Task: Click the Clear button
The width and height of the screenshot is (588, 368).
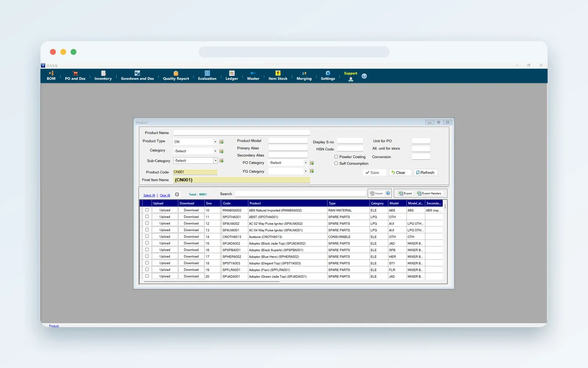Action: [x=400, y=173]
